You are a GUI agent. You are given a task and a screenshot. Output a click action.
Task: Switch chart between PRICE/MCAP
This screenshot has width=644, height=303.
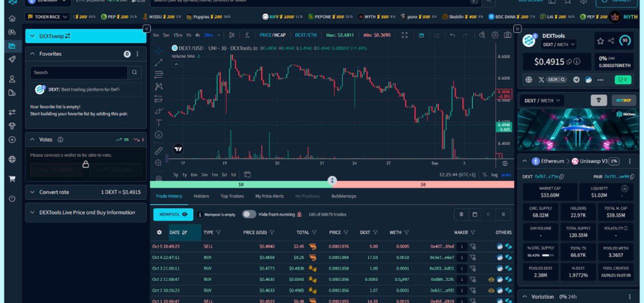pos(272,35)
